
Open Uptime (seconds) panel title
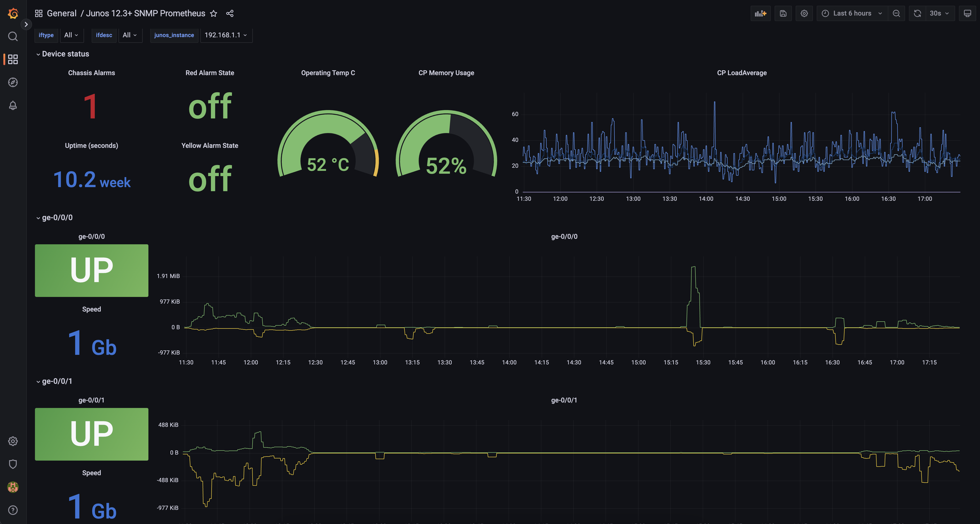(x=91, y=145)
